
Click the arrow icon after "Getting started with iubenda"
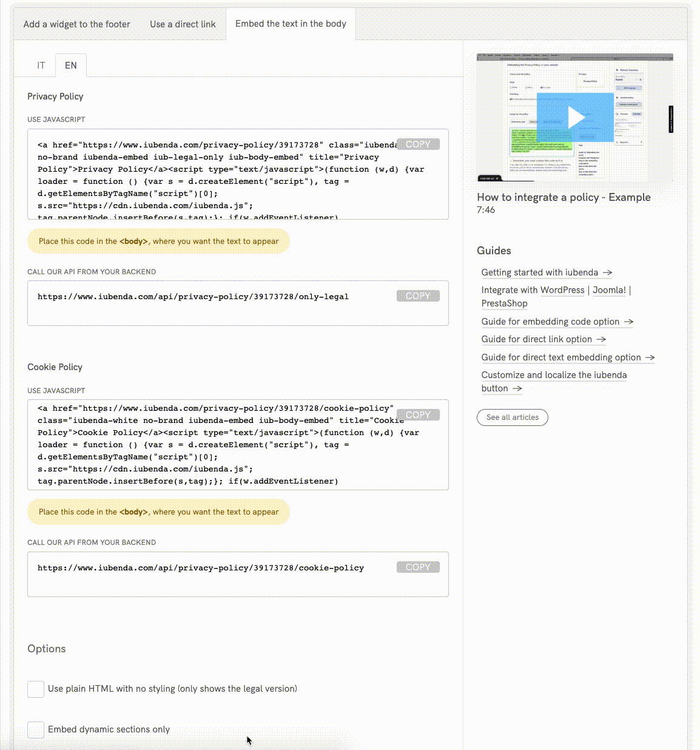pos(607,272)
